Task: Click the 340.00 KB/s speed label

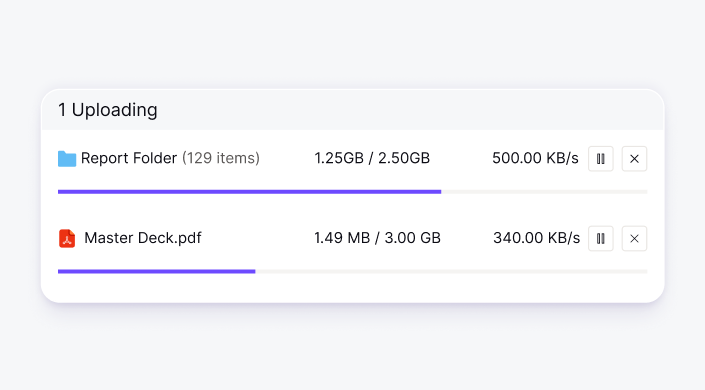Action: coord(536,238)
